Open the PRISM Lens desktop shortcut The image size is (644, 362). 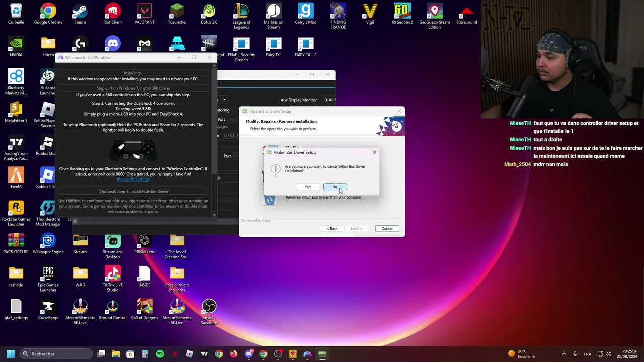pos(144,244)
